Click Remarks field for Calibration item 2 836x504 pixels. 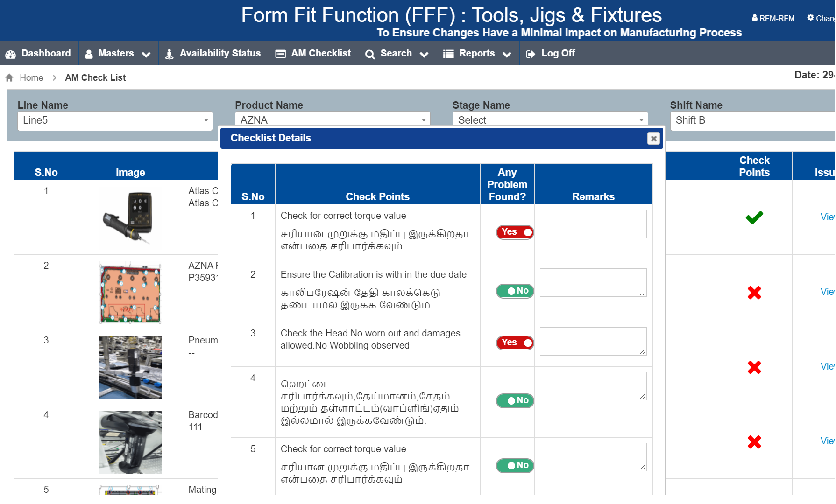(593, 282)
